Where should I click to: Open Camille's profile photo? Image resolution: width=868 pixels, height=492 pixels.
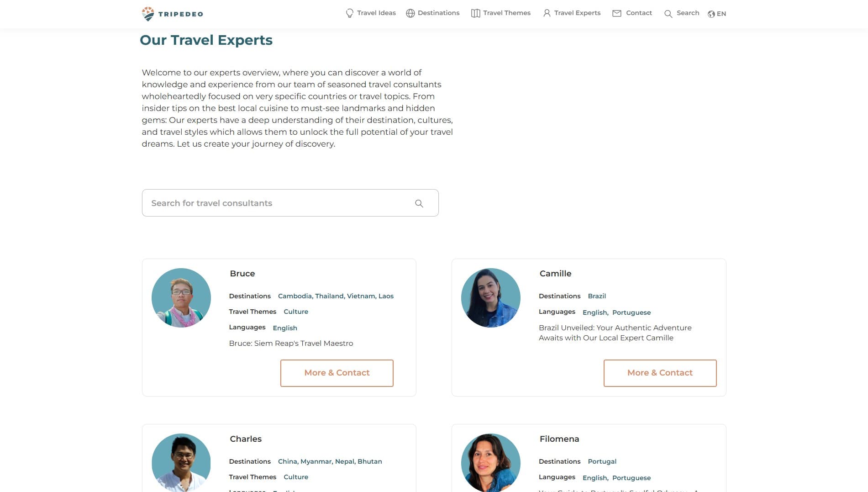click(x=490, y=298)
